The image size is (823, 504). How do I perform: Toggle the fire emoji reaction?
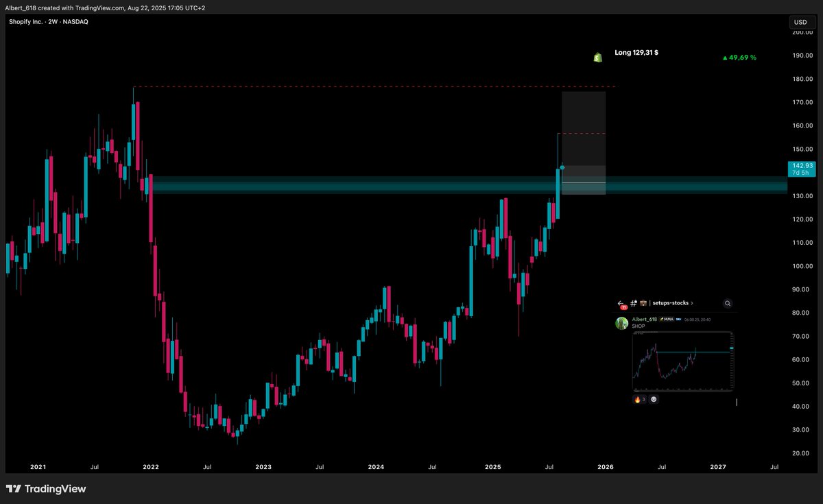pyautogui.click(x=639, y=400)
